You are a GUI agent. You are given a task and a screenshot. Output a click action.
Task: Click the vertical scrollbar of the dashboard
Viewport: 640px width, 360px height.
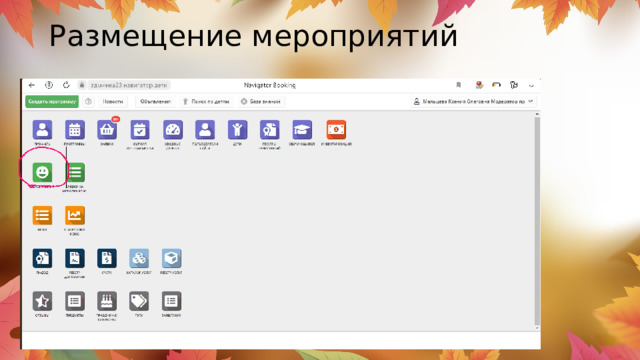(x=537, y=220)
